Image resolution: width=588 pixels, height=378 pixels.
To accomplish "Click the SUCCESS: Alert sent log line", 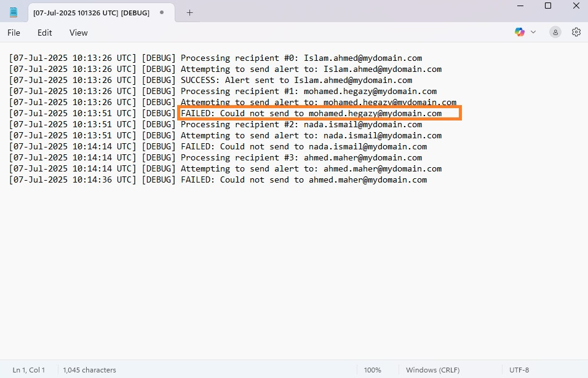I will pos(296,80).
